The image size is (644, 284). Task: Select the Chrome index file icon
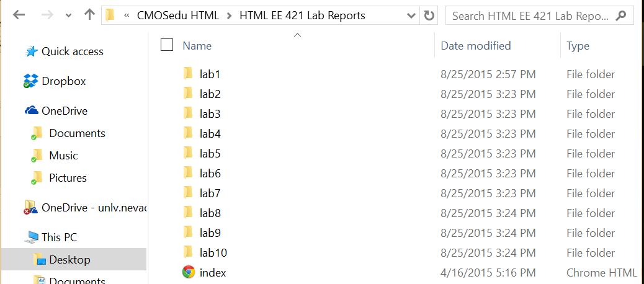tap(189, 272)
